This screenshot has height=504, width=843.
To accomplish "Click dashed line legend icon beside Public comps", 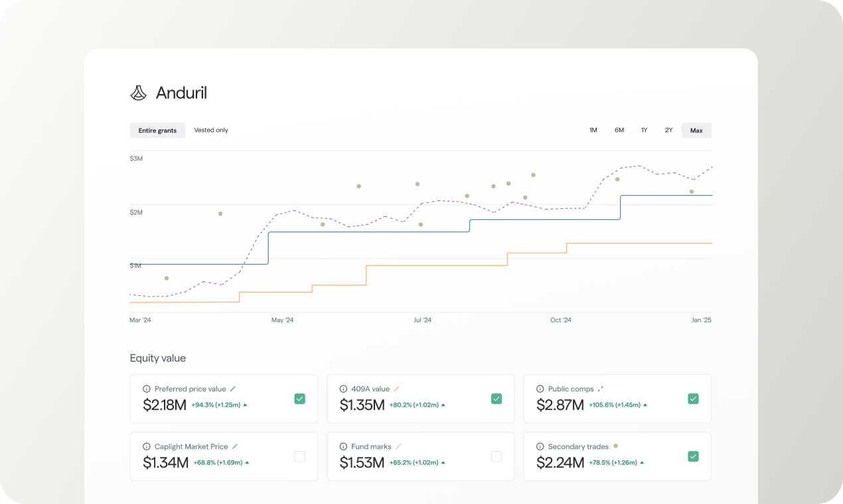I will [x=601, y=389].
